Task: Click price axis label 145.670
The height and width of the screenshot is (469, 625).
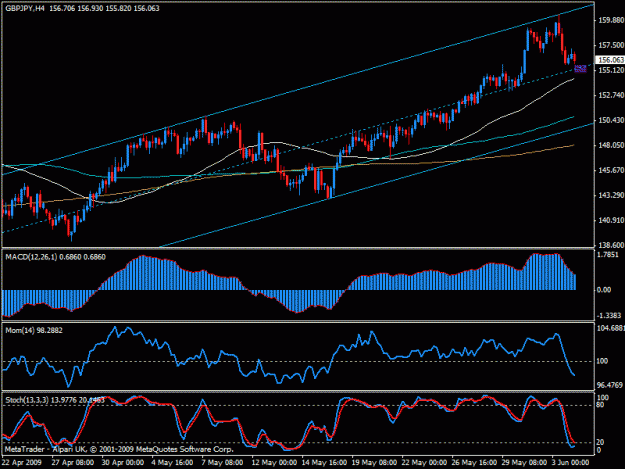Action: coord(611,170)
